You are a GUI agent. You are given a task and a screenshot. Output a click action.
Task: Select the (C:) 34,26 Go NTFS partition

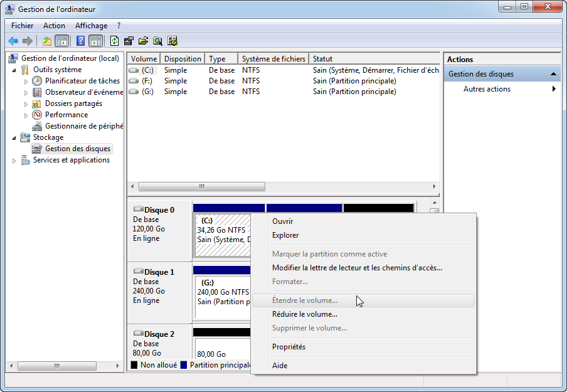[223, 235]
